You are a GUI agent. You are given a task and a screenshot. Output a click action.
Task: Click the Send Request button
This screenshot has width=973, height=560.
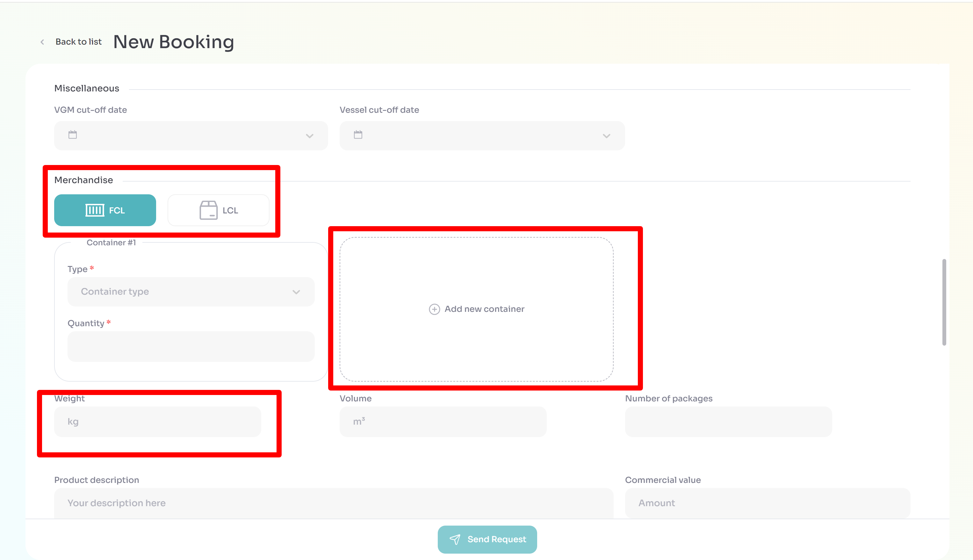487,539
